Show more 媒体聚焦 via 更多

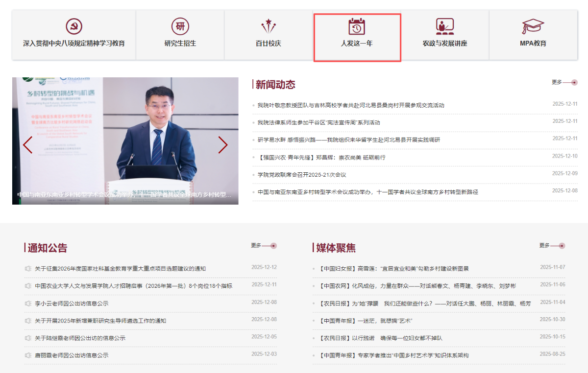pyautogui.click(x=551, y=246)
